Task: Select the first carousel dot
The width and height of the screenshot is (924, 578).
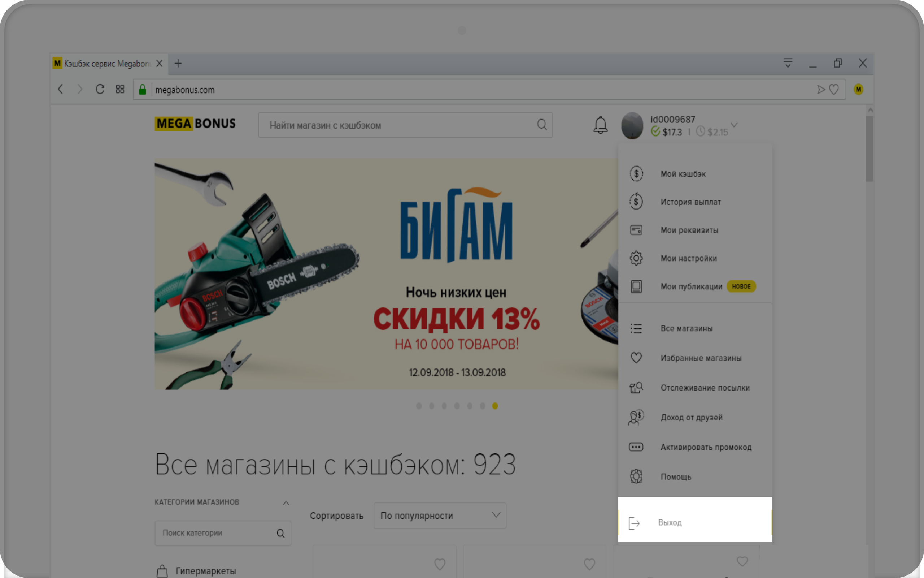Action: pos(419,406)
